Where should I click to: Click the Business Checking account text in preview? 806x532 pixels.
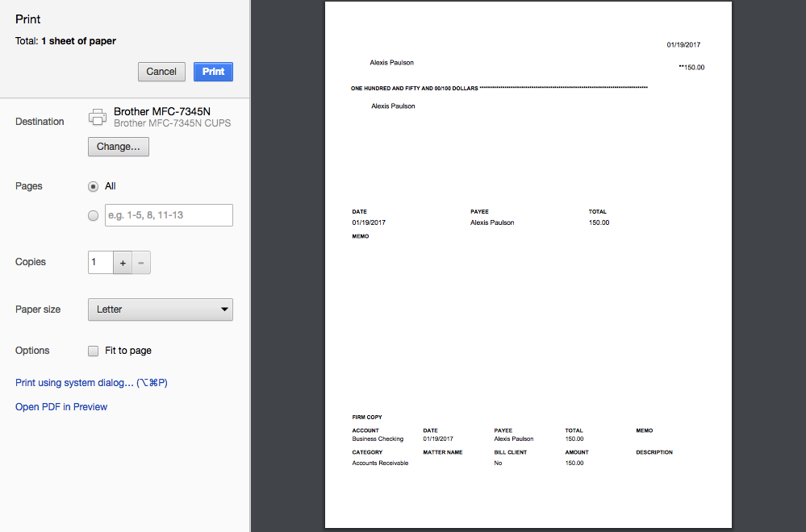click(x=378, y=439)
